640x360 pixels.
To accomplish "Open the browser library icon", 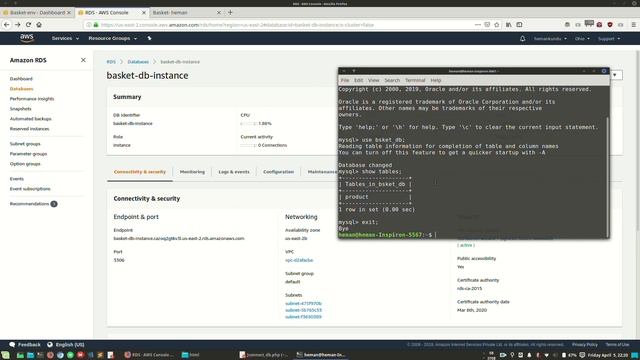I will pyautogui.click(x=509, y=24).
